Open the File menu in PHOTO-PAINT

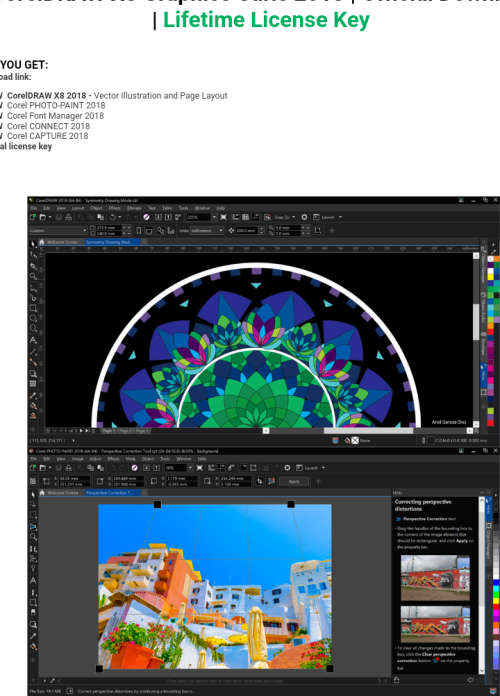(x=33, y=459)
